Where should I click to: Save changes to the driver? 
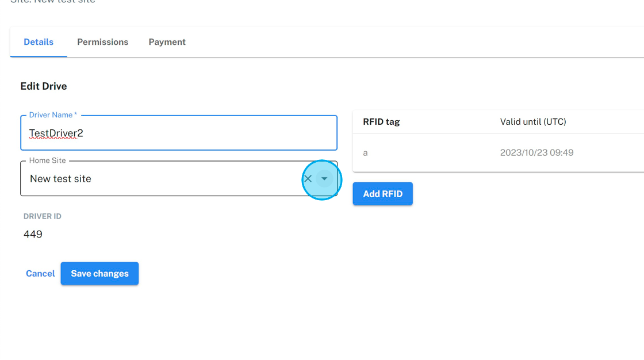coord(99,274)
